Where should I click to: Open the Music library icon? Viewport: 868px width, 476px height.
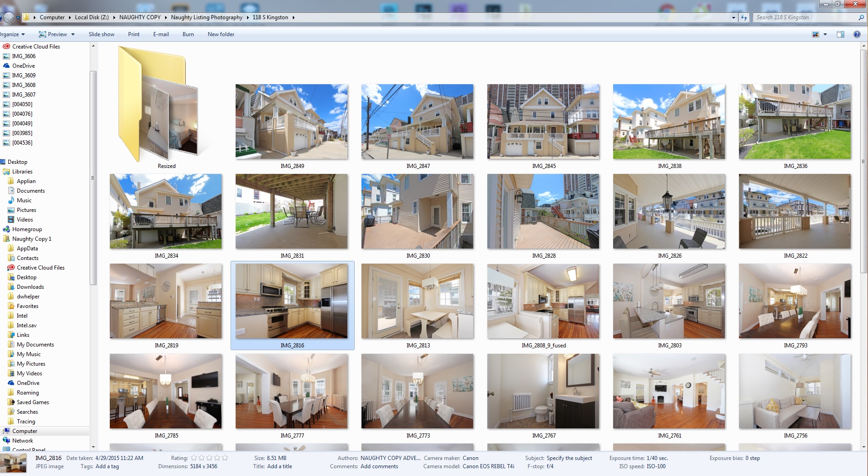pos(11,200)
